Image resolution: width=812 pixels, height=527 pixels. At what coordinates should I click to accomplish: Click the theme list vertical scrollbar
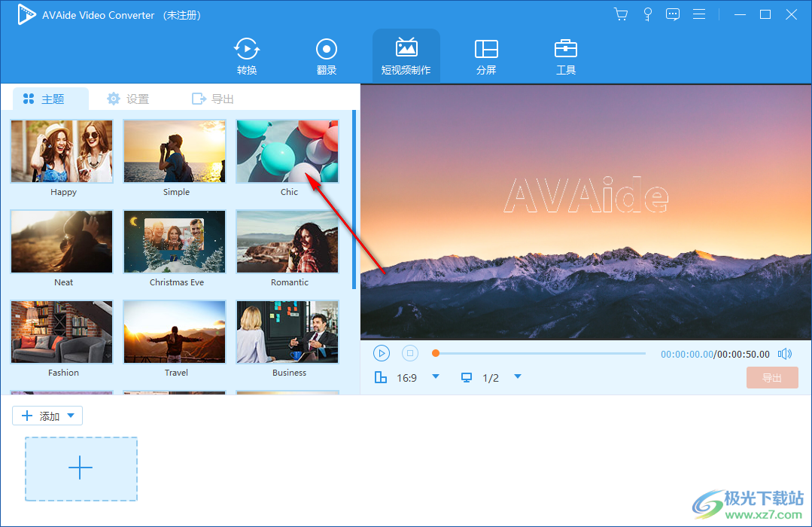coord(354,200)
